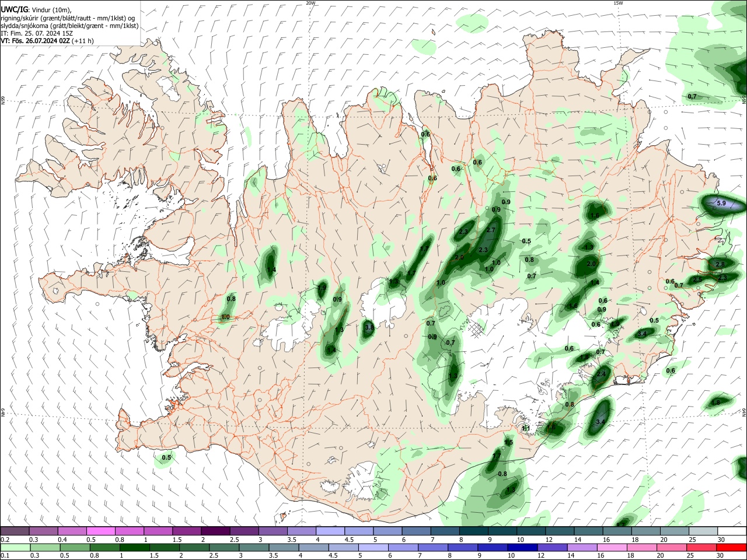Viewport: 747px width, 560px height.
Task: Click the '0.4' label in the top legend row
Action: pos(62,540)
